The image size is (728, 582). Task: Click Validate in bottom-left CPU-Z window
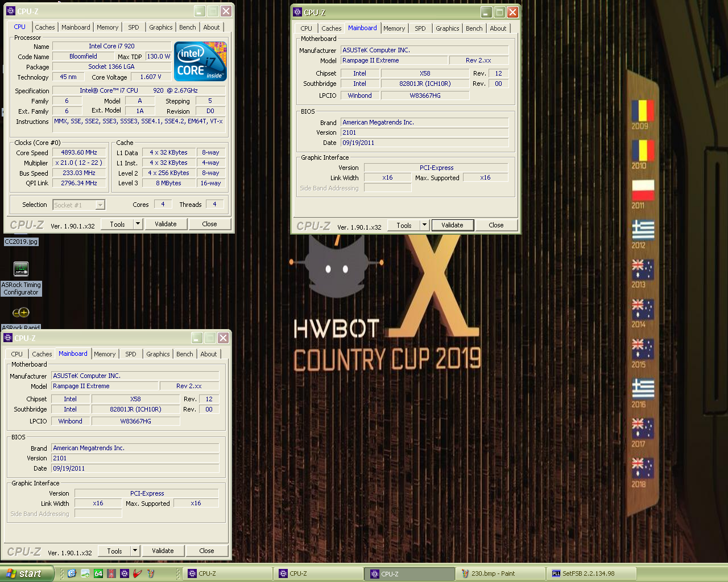click(163, 551)
